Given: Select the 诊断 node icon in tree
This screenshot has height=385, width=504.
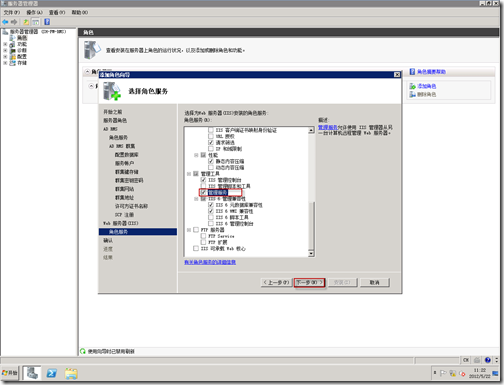Looking at the screenshot, I should point(12,50).
